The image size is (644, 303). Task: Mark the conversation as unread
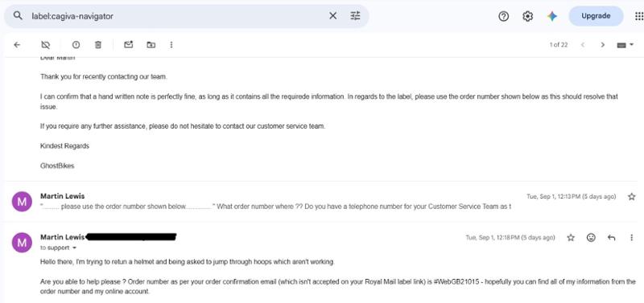click(129, 44)
